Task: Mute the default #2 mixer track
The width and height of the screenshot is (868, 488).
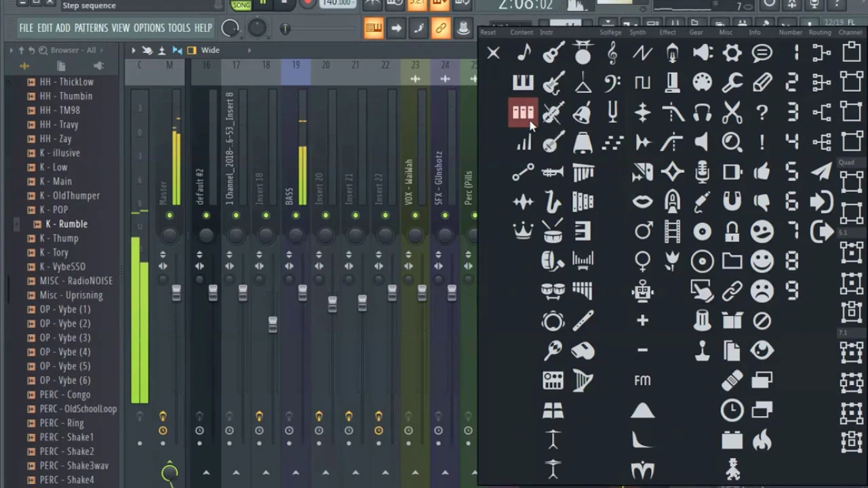Action: click(x=206, y=216)
